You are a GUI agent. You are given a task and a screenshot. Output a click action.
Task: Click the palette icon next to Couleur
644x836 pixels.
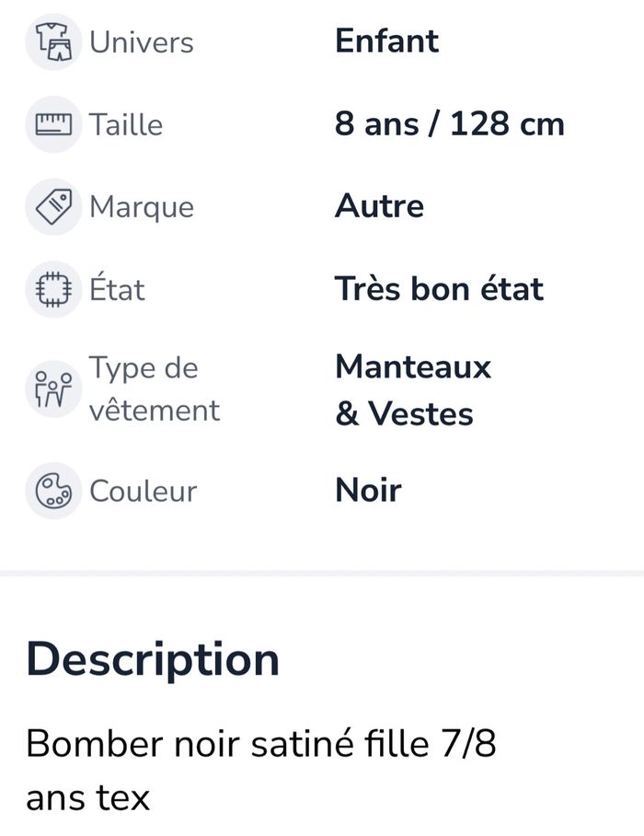(52, 490)
